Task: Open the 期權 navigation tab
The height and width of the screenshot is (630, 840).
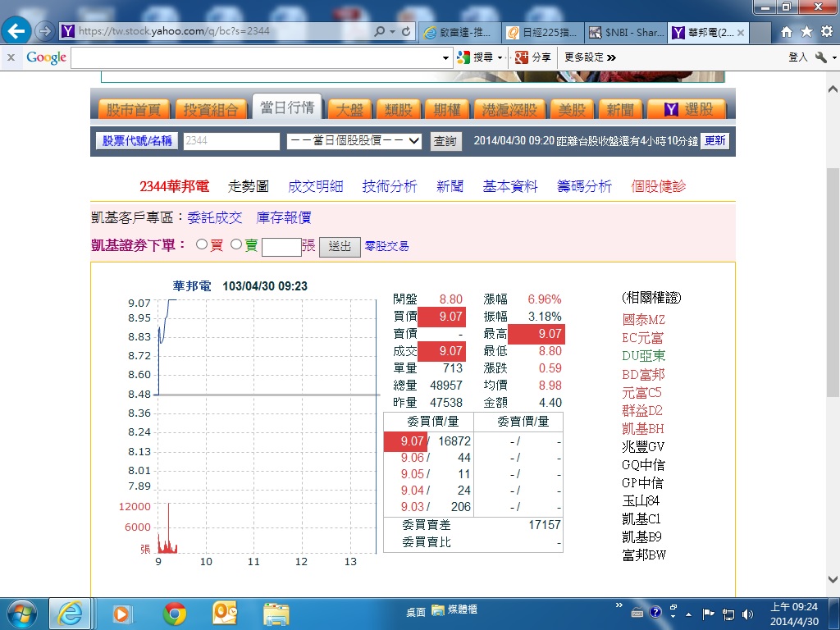Action: click(447, 110)
